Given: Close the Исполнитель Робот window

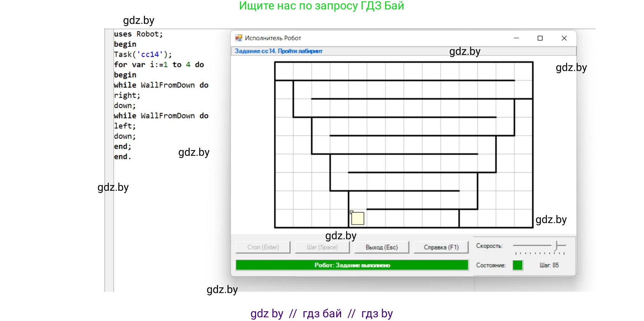Looking at the screenshot, I should (564, 38).
